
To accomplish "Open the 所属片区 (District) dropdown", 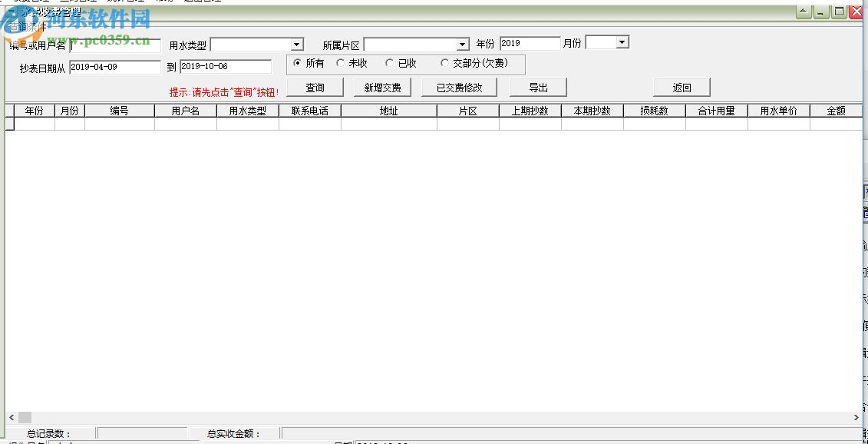I will [462, 44].
